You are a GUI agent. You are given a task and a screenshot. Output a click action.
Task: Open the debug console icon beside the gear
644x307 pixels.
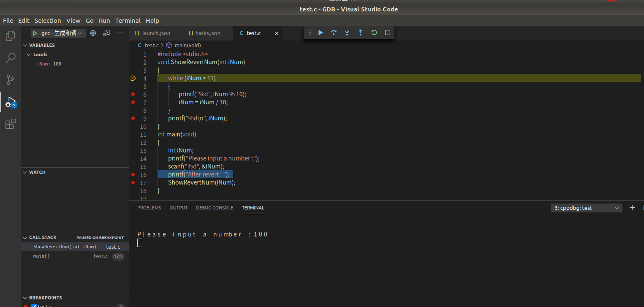tap(107, 33)
